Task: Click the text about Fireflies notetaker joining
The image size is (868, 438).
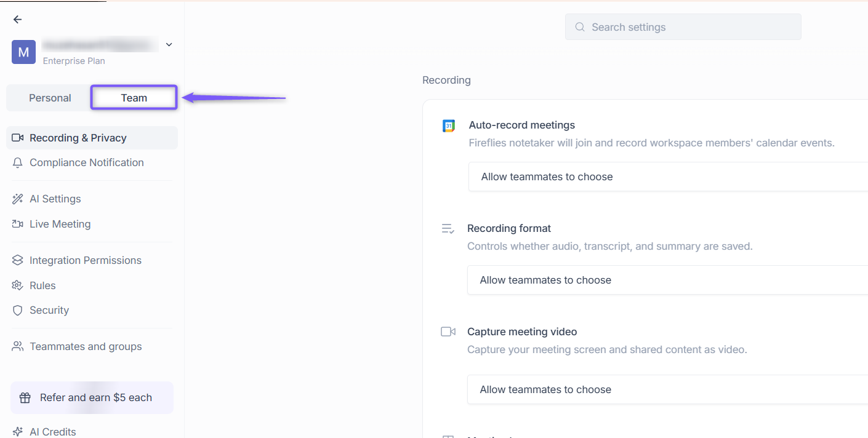Action: coord(651,143)
